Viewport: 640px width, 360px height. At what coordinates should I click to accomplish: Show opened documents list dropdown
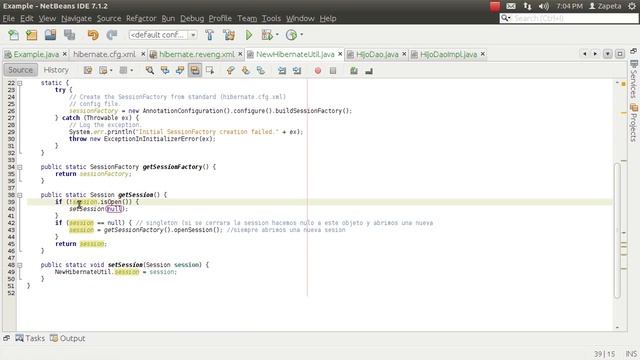(x=608, y=54)
